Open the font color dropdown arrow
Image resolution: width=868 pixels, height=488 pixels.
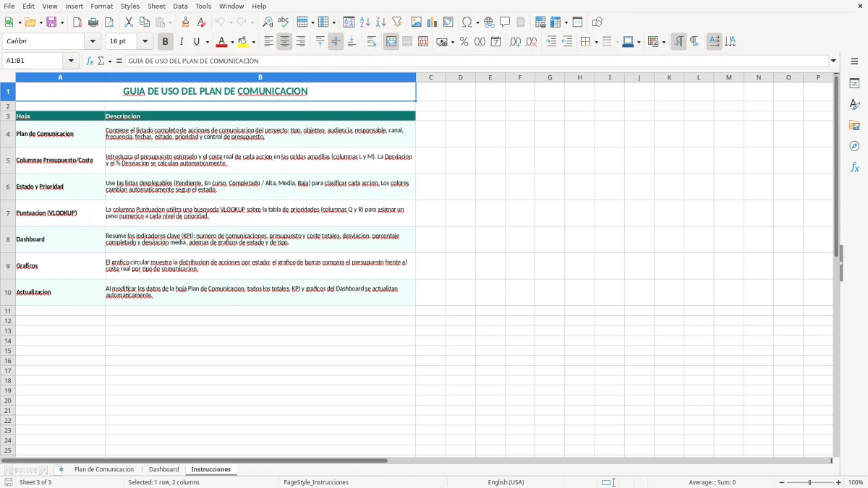pyautogui.click(x=232, y=42)
